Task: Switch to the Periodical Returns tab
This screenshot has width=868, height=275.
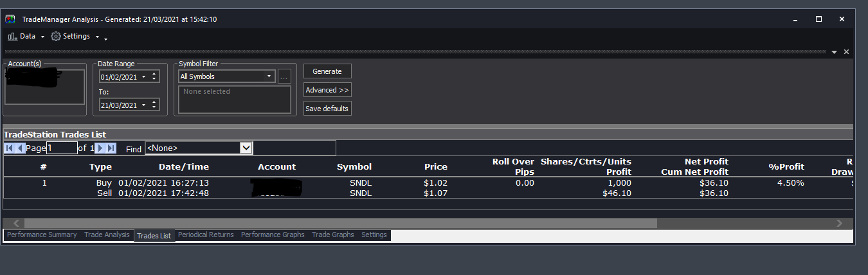Action: [206, 235]
